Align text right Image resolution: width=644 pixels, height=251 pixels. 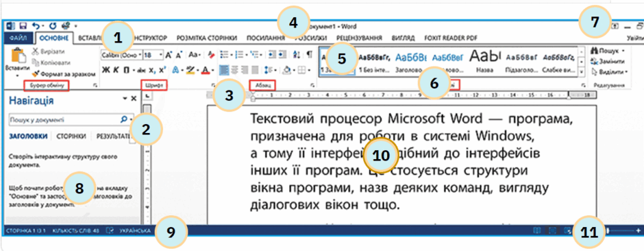pyautogui.click(x=245, y=70)
